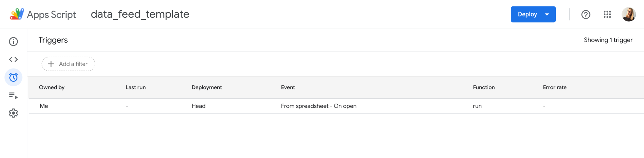Click the Deployment column header

(207, 88)
